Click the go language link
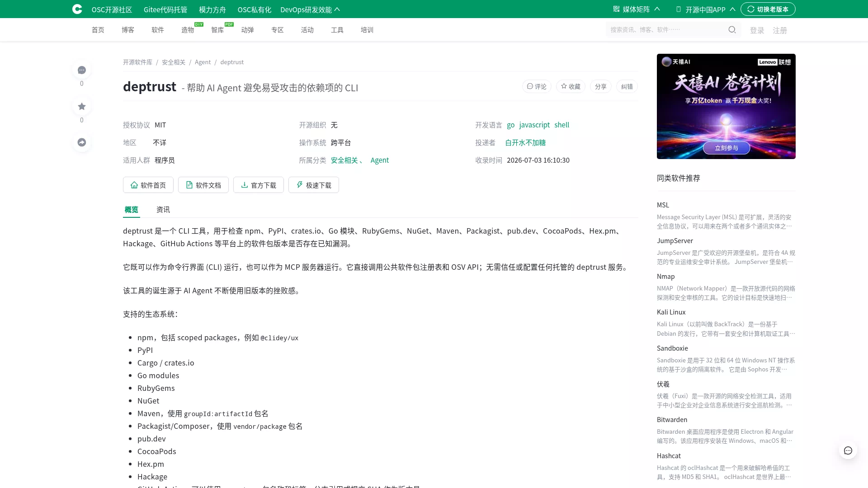The image size is (868, 488). click(x=511, y=125)
